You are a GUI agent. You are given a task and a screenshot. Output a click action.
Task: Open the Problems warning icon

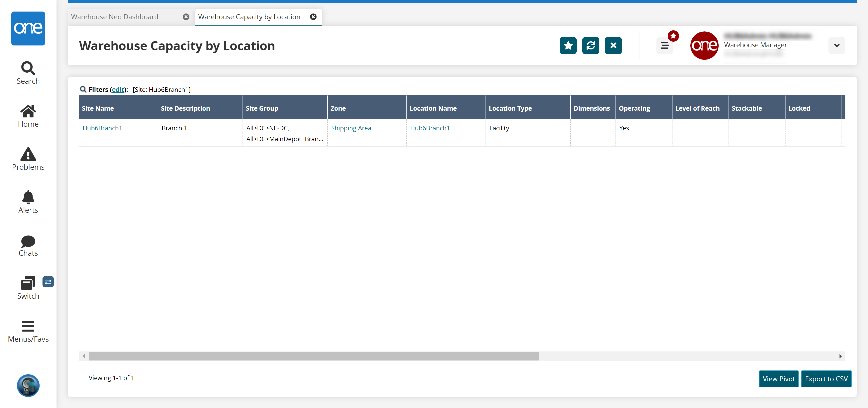tap(28, 154)
